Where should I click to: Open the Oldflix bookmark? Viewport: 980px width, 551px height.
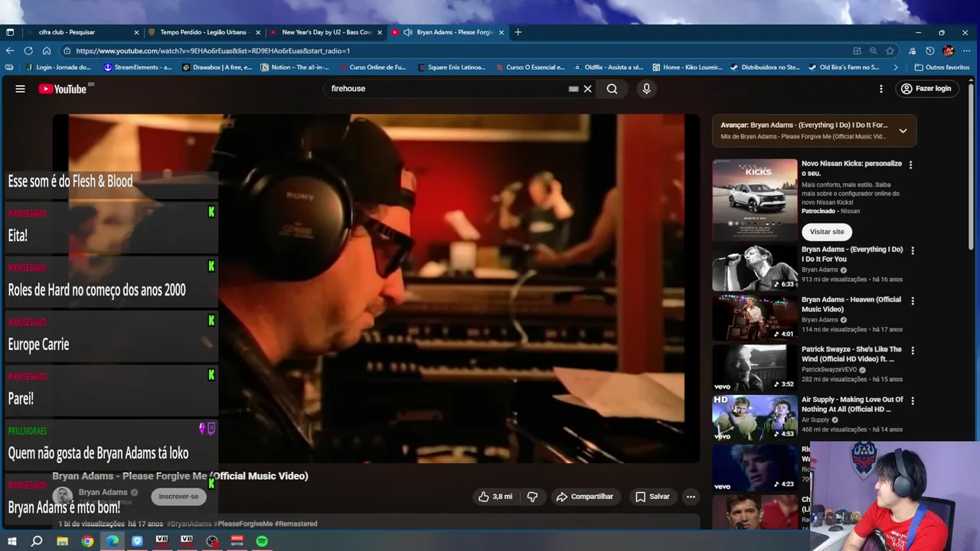(x=609, y=67)
